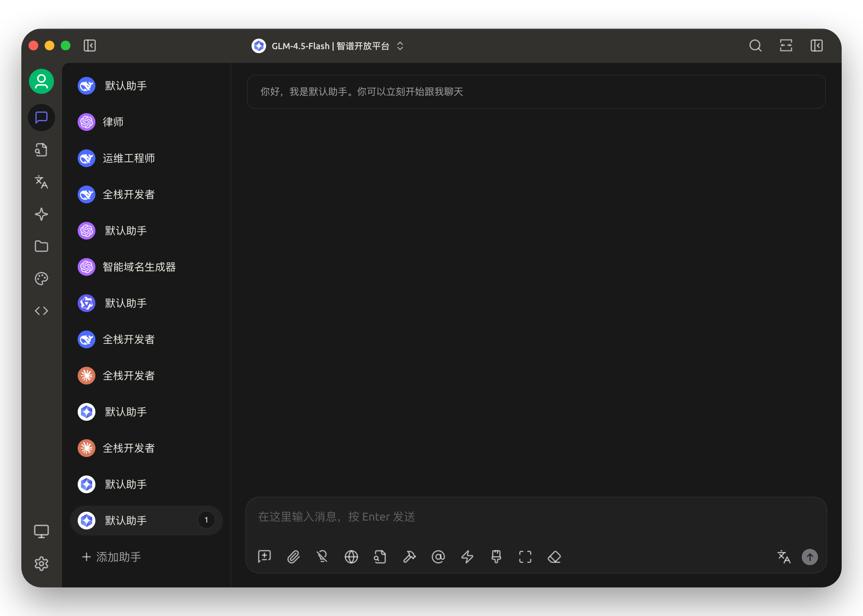863x616 pixels.
Task: Open the translation tool in the sidebar
Action: 41,182
